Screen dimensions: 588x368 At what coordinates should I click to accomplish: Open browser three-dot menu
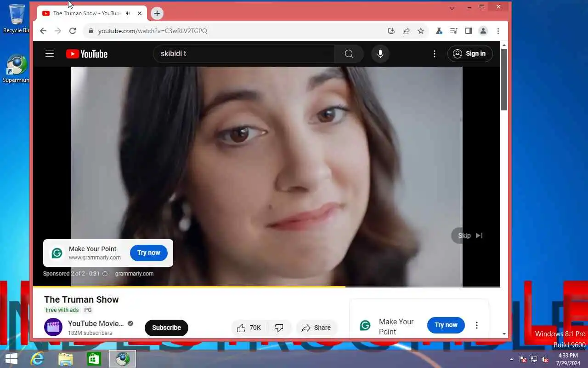pyautogui.click(x=498, y=31)
